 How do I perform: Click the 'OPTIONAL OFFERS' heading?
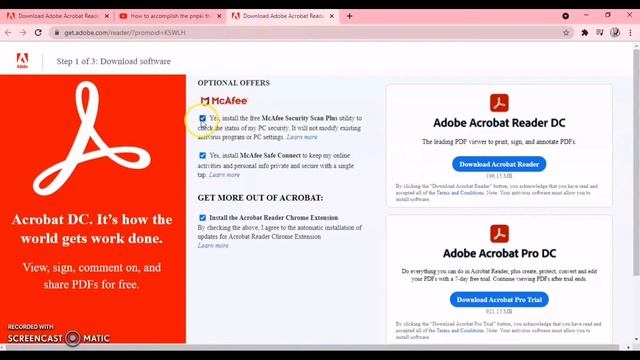point(233,83)
